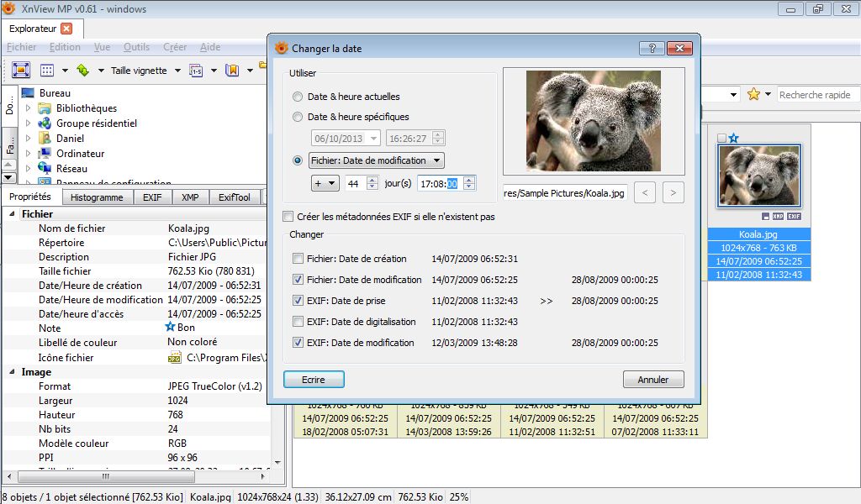Click the Ecrire button

tap(314, 380)
